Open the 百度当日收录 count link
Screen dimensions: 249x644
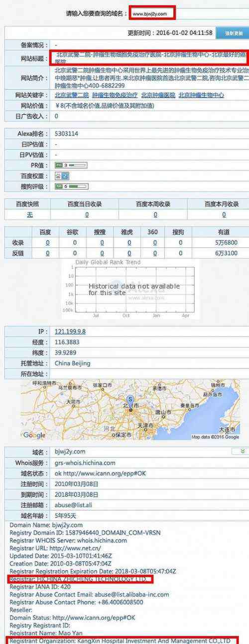coord(87,215)
